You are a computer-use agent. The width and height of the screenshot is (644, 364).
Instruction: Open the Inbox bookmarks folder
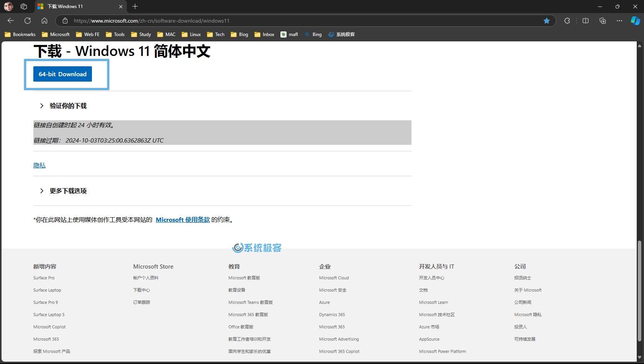click(x=264, y=34)
